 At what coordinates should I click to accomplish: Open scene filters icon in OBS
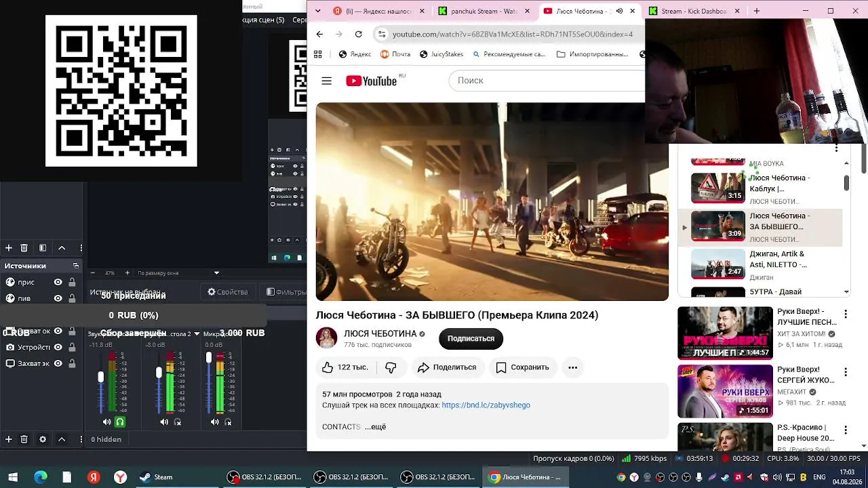coord(43,248)
